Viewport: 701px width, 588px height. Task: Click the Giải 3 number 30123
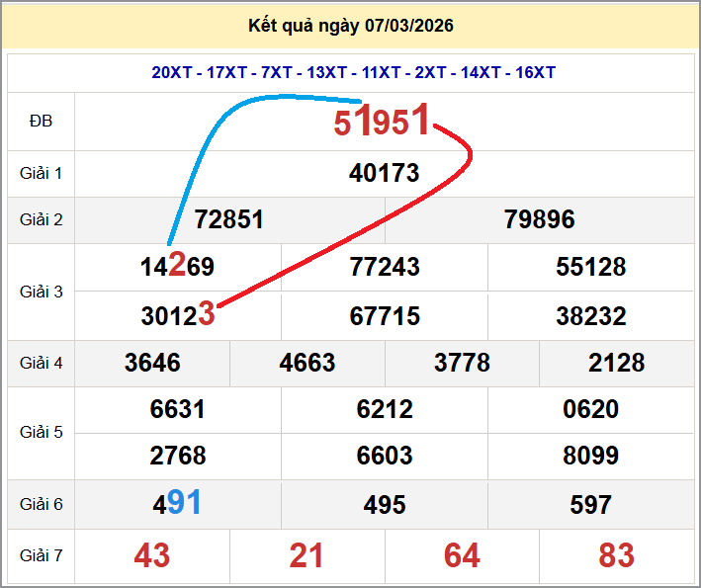(x=177, y=315)
